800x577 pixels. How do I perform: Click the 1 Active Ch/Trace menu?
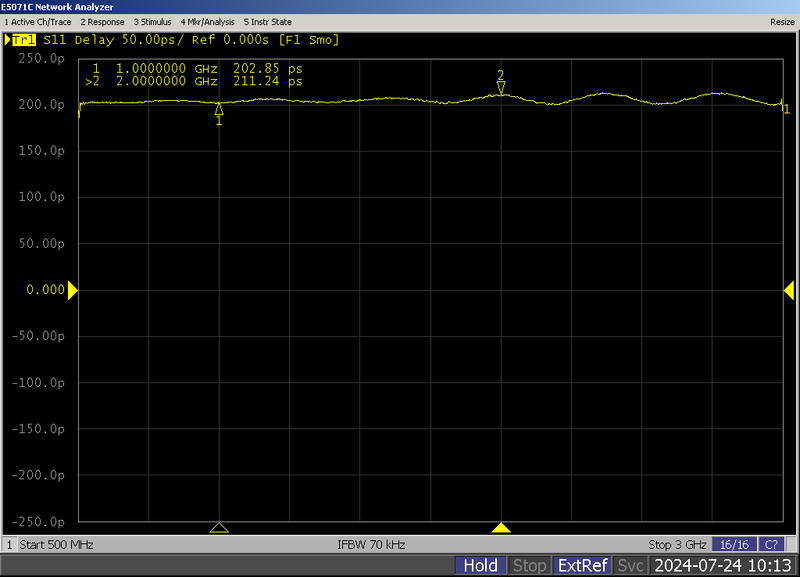pyautogui.click(x=36, y=21)
